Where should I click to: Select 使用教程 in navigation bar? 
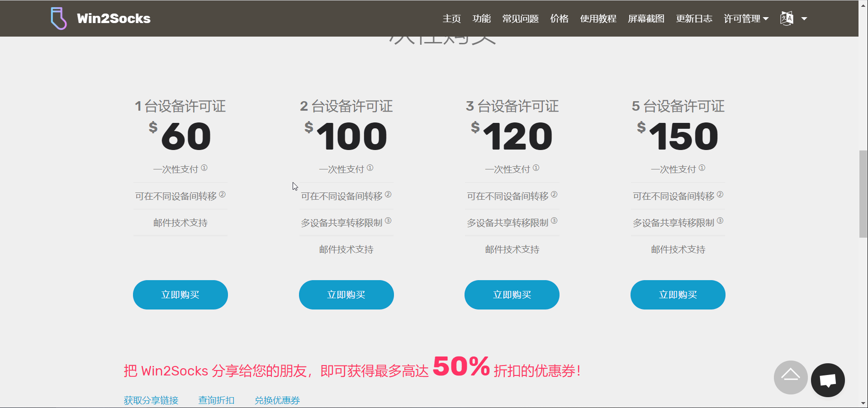[x=598, y=19]
